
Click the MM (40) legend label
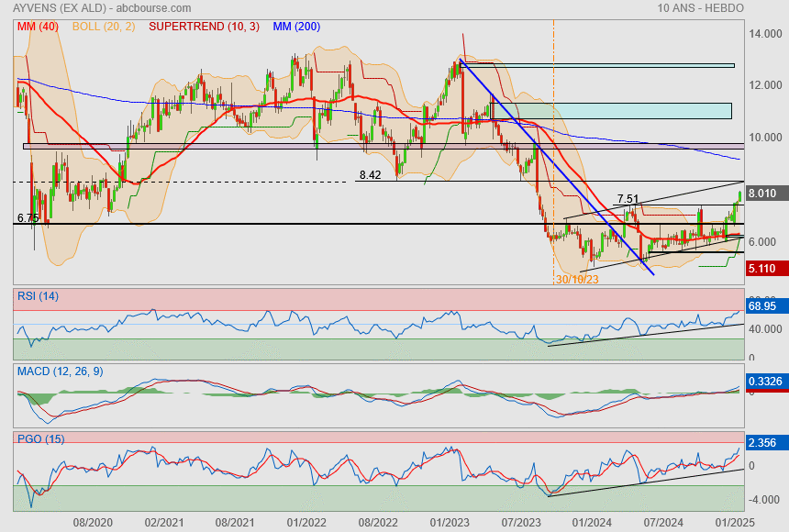tap(38, 27)
